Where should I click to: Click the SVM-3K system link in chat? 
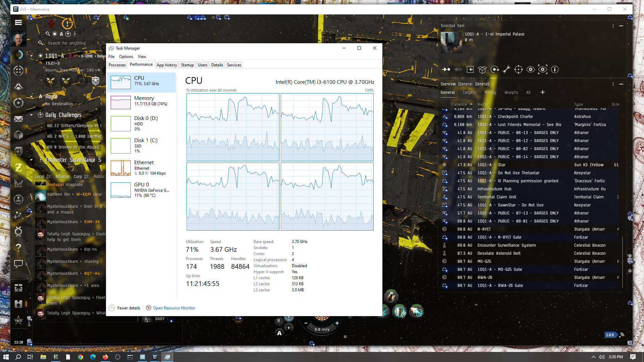pos(92,222)
